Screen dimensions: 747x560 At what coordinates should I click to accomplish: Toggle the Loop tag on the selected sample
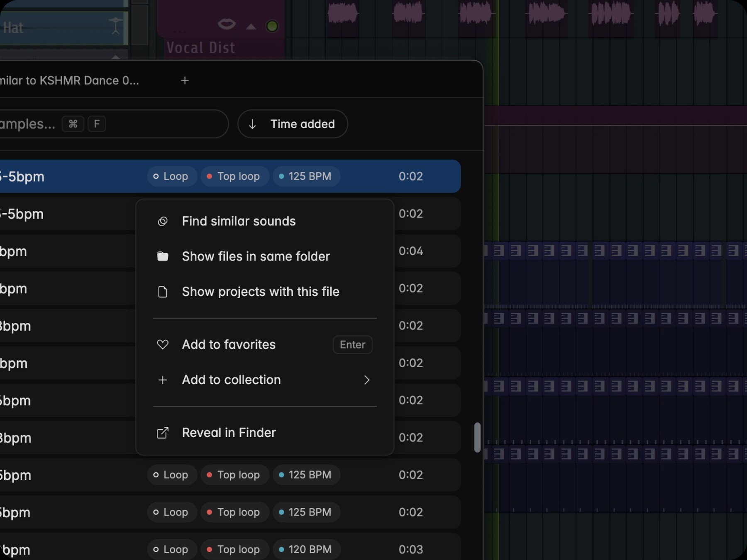171,176
